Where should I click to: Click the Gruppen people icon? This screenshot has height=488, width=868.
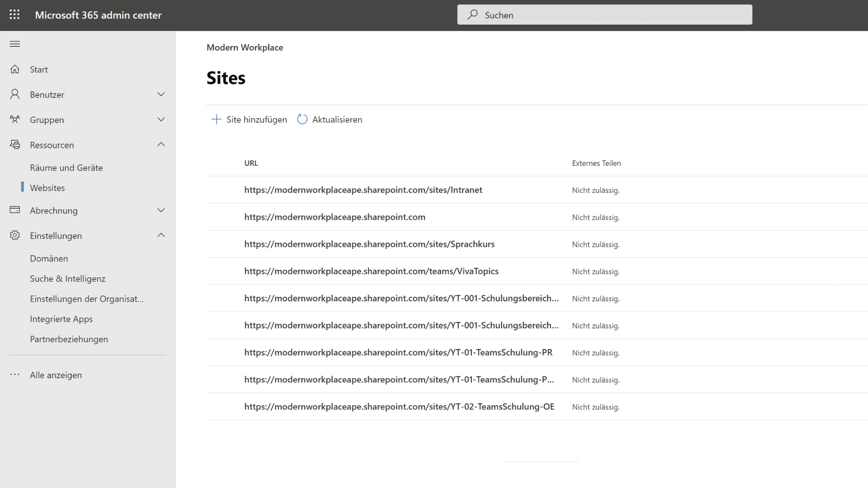coord(15,119)
